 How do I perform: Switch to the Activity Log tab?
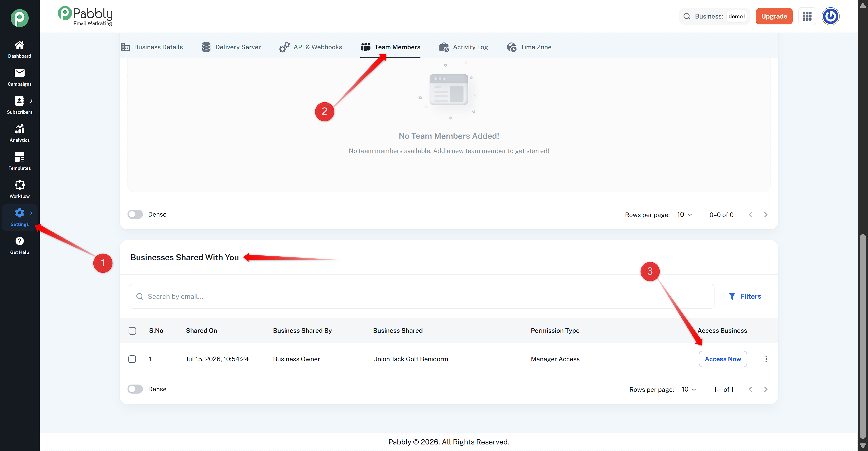[x=463, y=47]
